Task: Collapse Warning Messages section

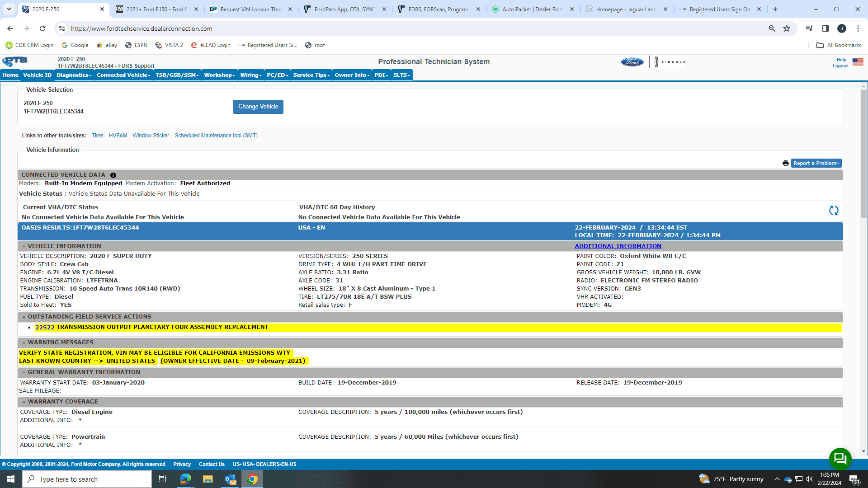Action: click(x=24, y=343)
